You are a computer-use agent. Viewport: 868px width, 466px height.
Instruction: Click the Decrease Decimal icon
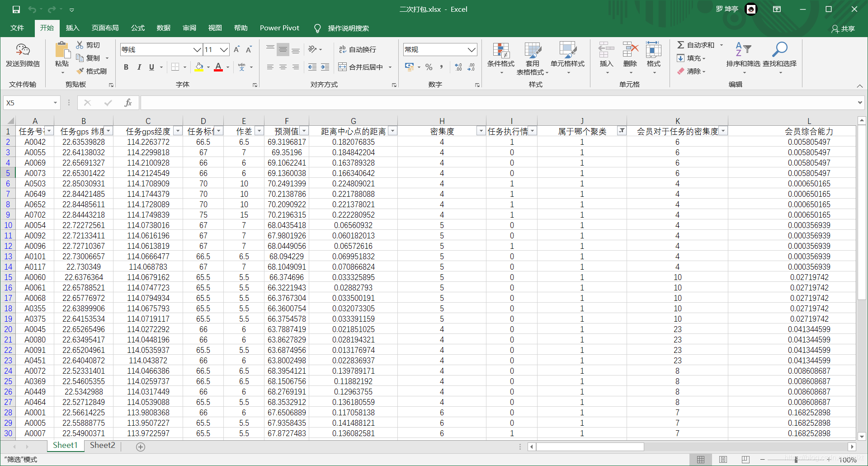pos(471,67)
